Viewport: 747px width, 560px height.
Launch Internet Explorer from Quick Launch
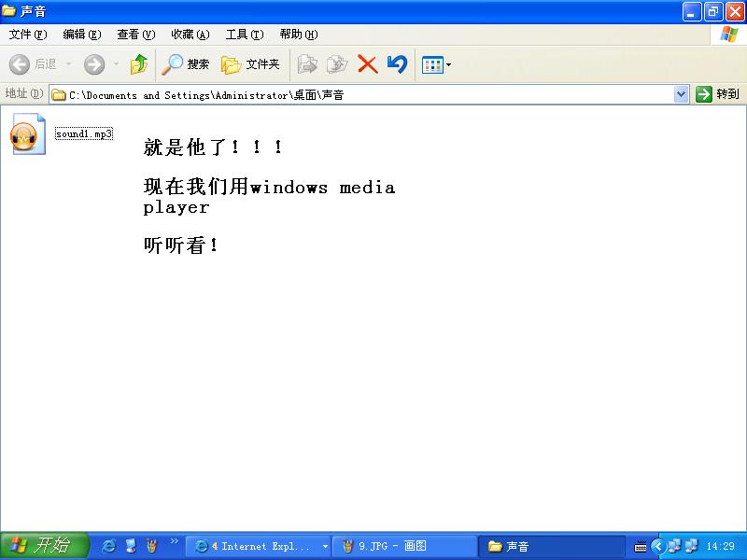coord(108,546)
